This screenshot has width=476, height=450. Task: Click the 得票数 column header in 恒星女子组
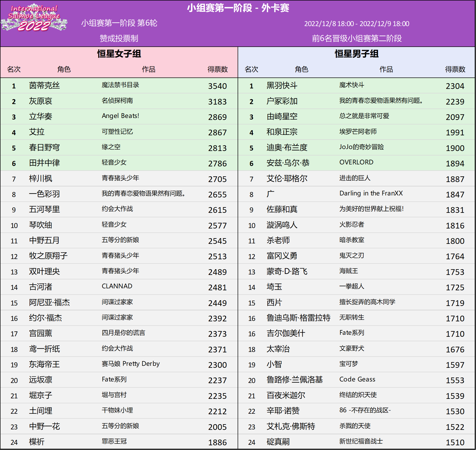(218, 69)
